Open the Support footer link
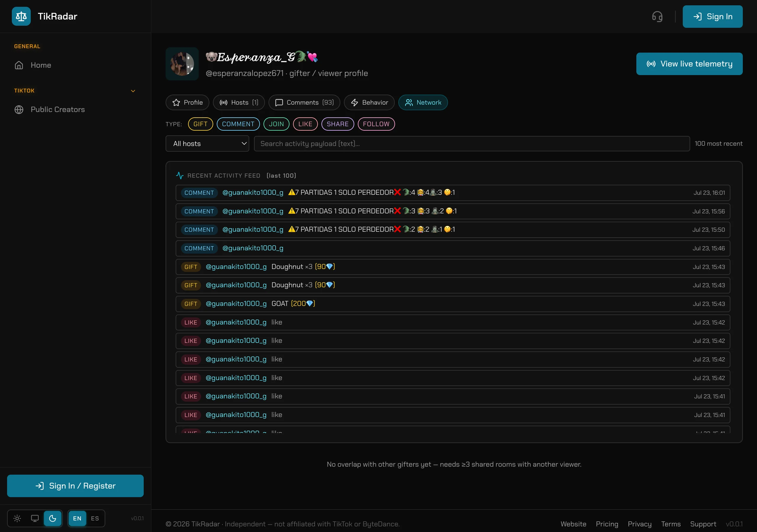 pos(703,524)
